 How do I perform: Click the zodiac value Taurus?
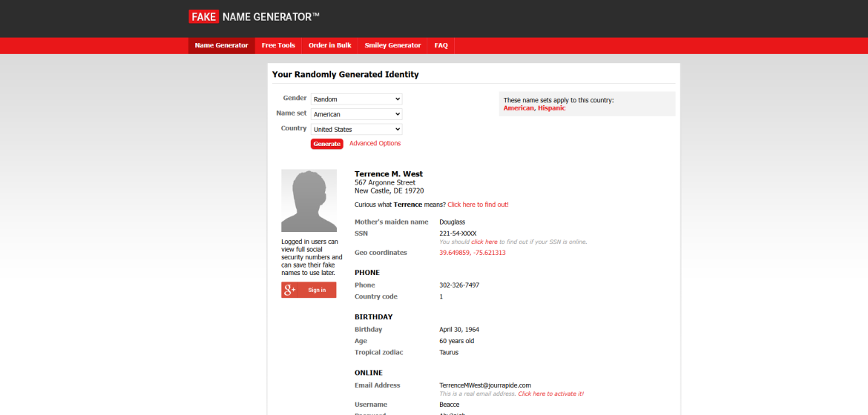pyautogui.click(x=449, y=352)
